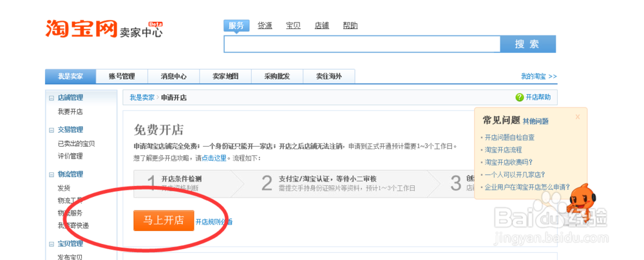Open the 卖家地图 navigation tab
Image resolution: width=644 pixels, height=260 pixels.
(x=225, y=77)
